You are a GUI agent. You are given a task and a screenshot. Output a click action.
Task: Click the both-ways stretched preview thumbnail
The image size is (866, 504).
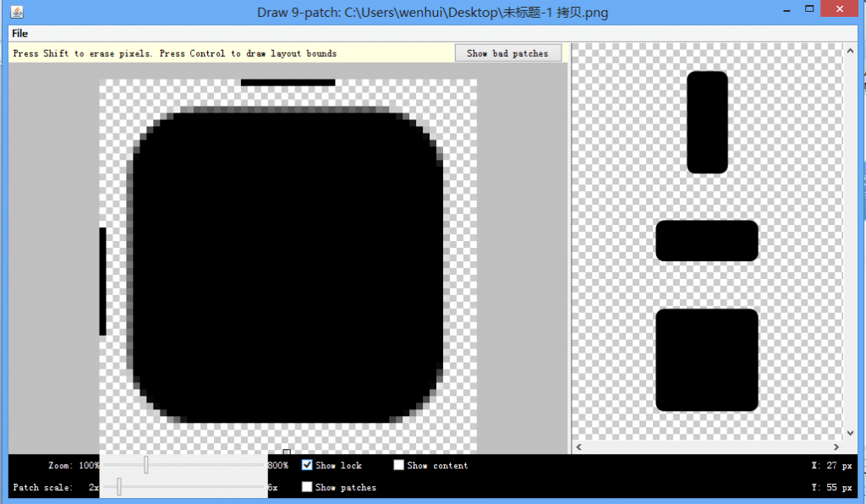(707, 360)
